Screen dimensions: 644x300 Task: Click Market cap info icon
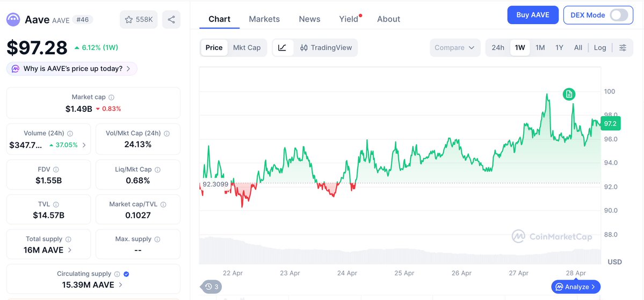(x=112, y=97)
